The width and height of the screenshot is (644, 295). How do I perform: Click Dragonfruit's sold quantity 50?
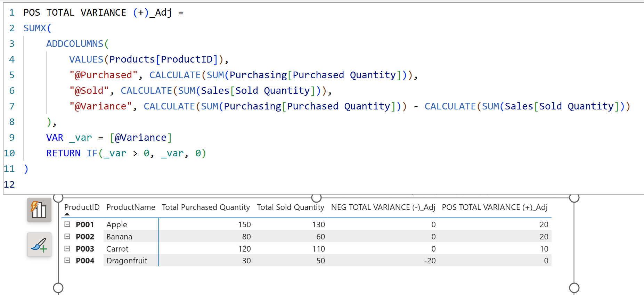[x=321, y=261]
